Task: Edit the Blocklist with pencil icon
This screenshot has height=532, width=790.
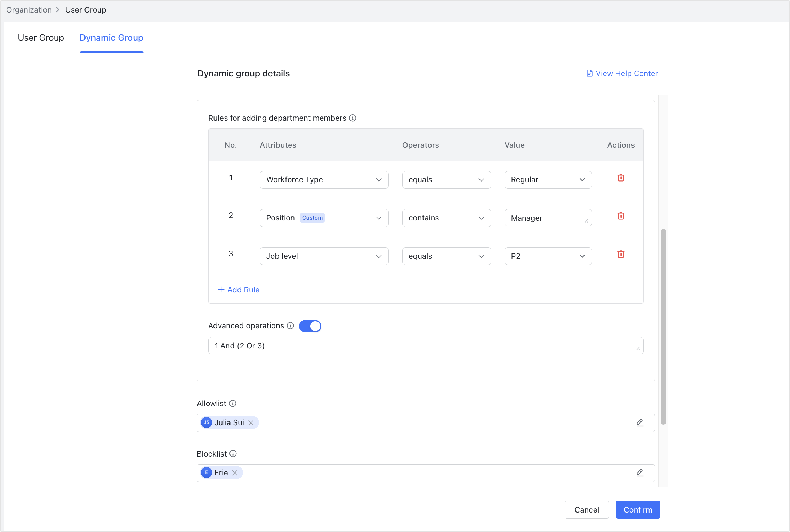Action: pos(640,473)
